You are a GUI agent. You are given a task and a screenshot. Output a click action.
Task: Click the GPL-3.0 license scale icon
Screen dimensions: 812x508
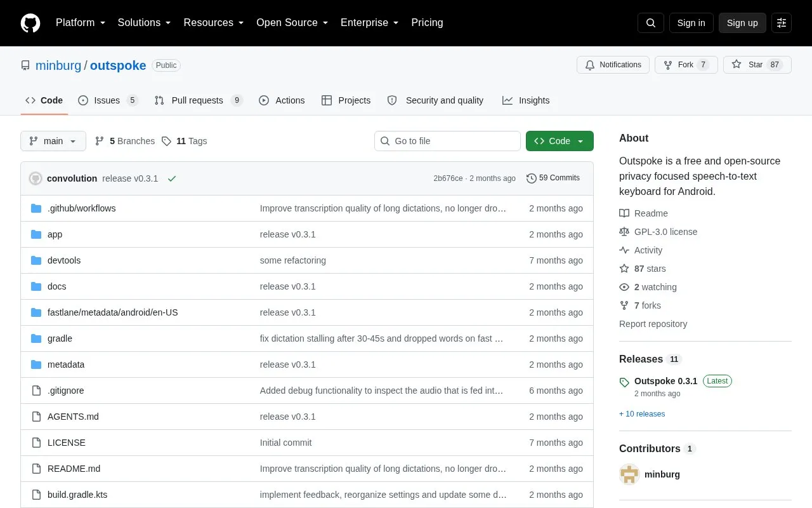pos(624,232)
